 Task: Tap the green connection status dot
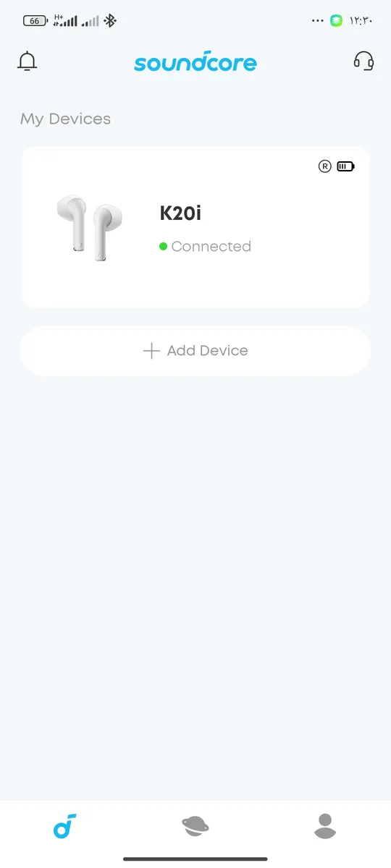(x=164, y=247)
